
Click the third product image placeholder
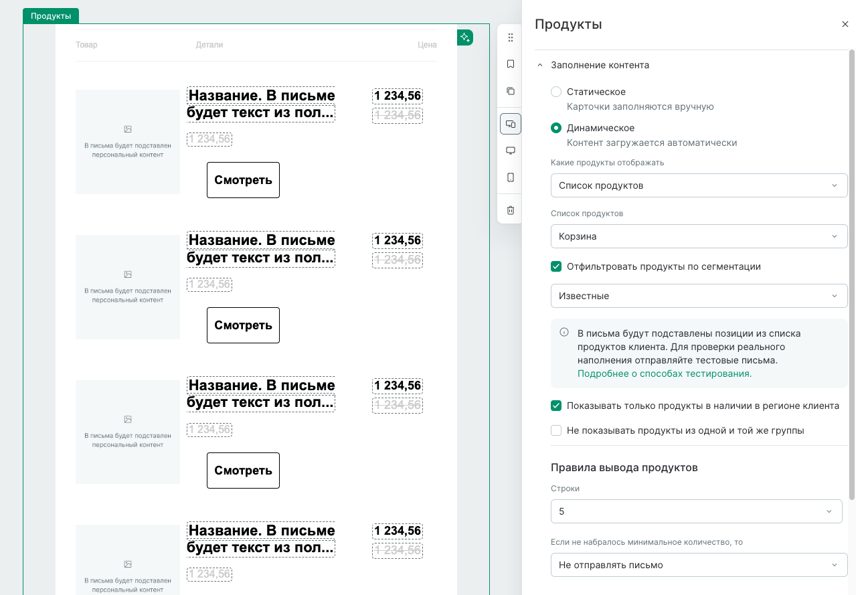[128, 432]
